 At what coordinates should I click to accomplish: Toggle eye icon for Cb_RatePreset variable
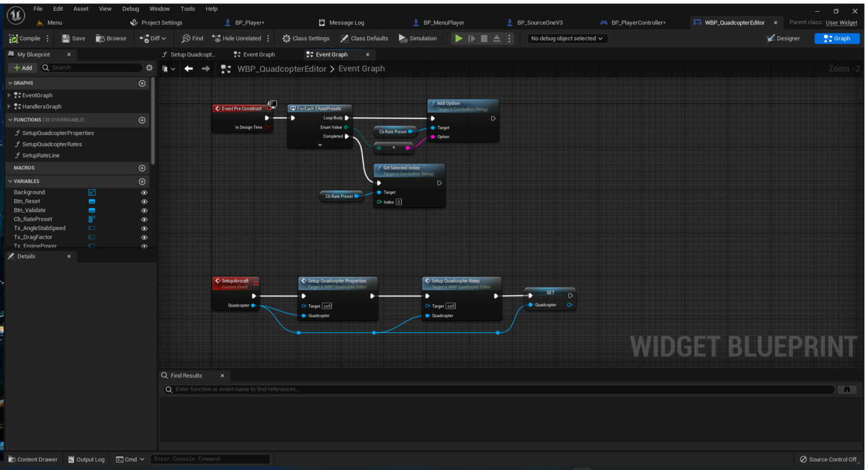click(x=144, y=219)
